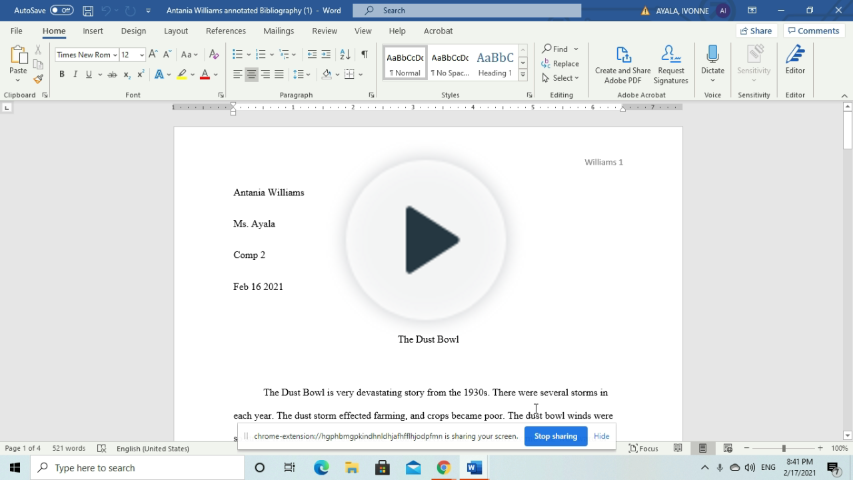Apply italic formatting with the Italic icon
Image resolution: width=853 pixels, height=480 pixels.
click(75, 75)
